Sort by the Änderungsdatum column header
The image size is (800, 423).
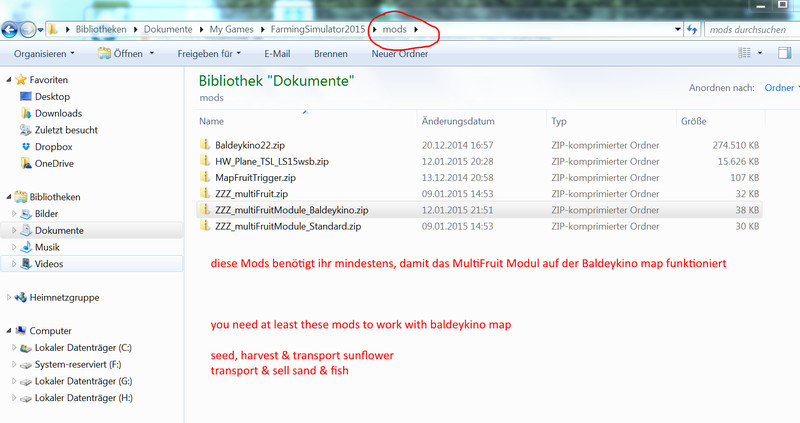pyautogui.click(x=458, y=121)
